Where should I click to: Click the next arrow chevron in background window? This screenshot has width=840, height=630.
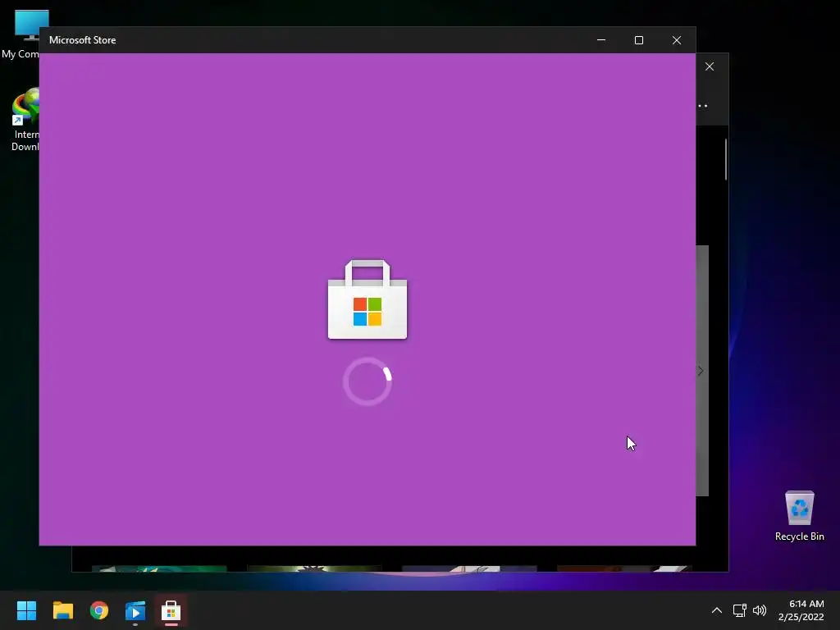[701, 371]
